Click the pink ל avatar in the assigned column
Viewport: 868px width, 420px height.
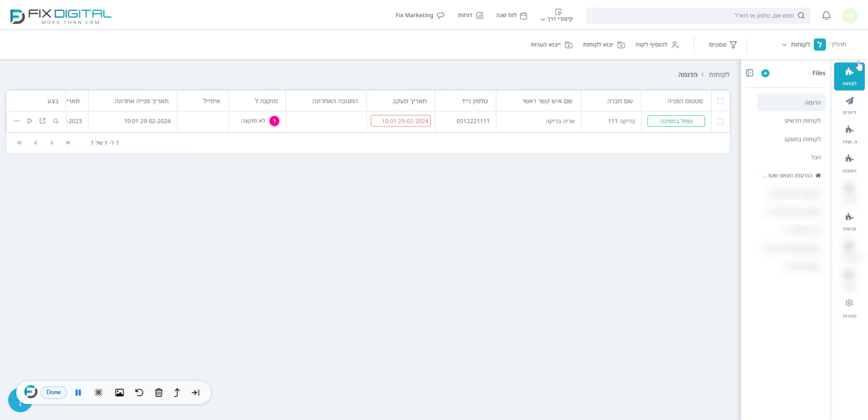(274, 121)
